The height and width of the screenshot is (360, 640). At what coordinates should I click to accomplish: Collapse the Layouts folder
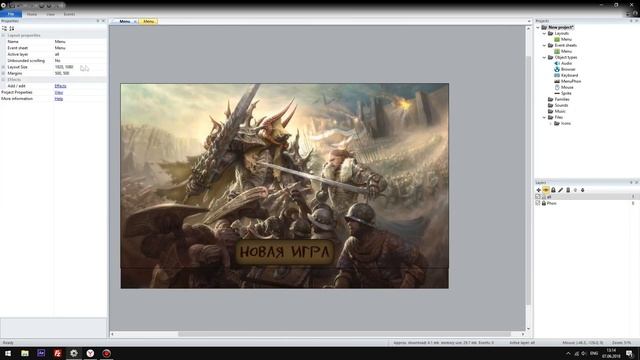[544, 33]
